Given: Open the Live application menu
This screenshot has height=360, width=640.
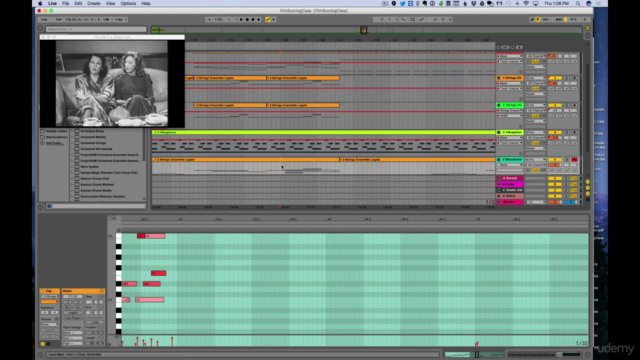Looking at the screenshot, I should 52,3.
